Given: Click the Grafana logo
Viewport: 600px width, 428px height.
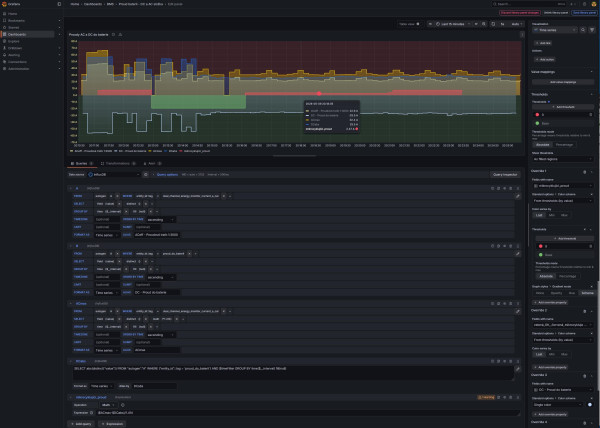Looking at the screenshot, I should [x=4, y=4].
